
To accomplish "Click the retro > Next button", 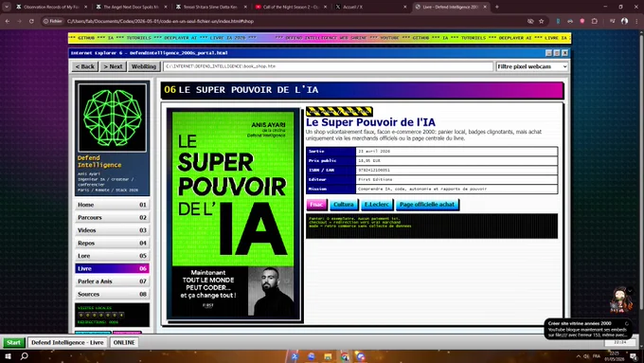I will (x=113, y=66).
